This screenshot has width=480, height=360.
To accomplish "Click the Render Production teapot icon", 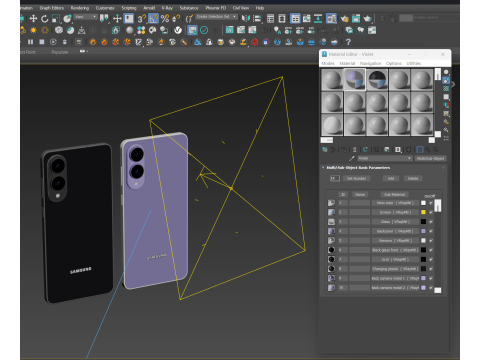I will (x=367, y=19).
